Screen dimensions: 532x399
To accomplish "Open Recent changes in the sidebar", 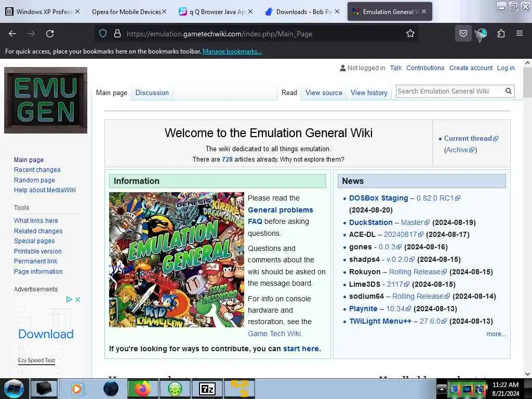I will tap(37, 170).
